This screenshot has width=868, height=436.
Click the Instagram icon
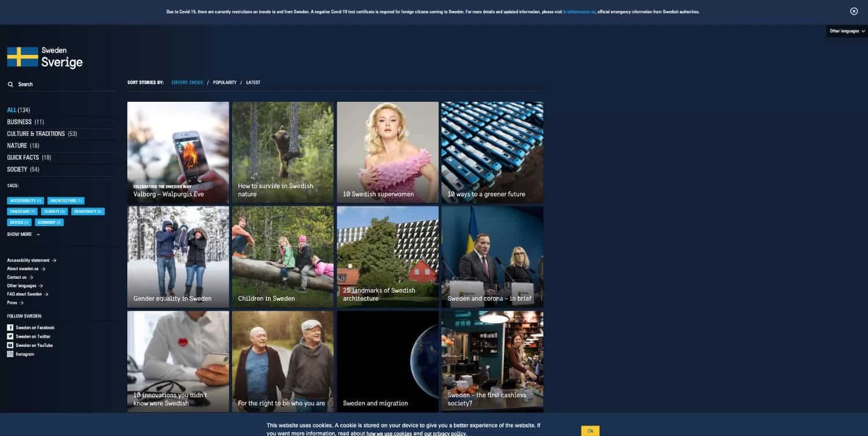point(10,353)
